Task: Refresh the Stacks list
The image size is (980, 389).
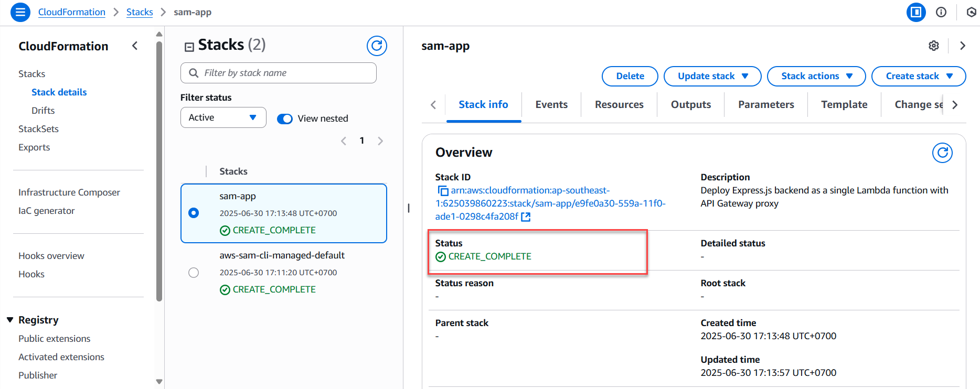Action: (377, 46)
